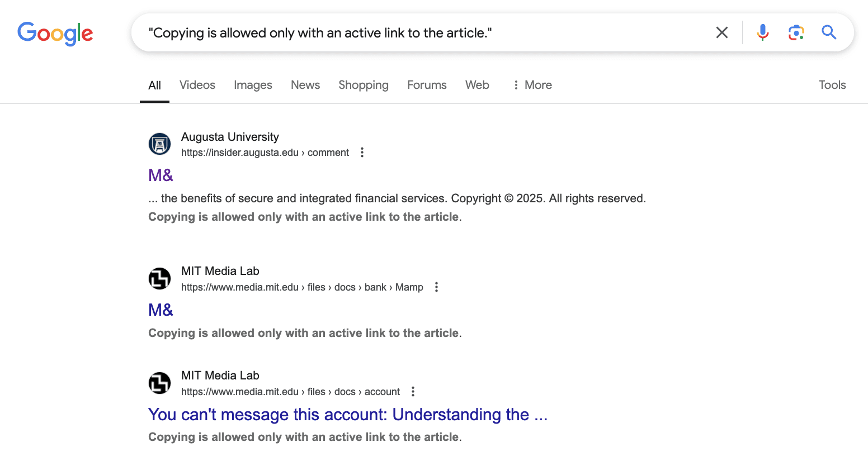Switch to the Images tab
The image size is (868, 456).
[253, 85]
